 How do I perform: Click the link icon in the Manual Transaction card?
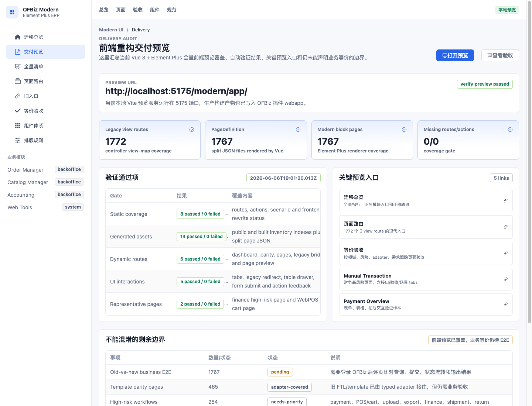pyautogui.click(x=506, y=279)
